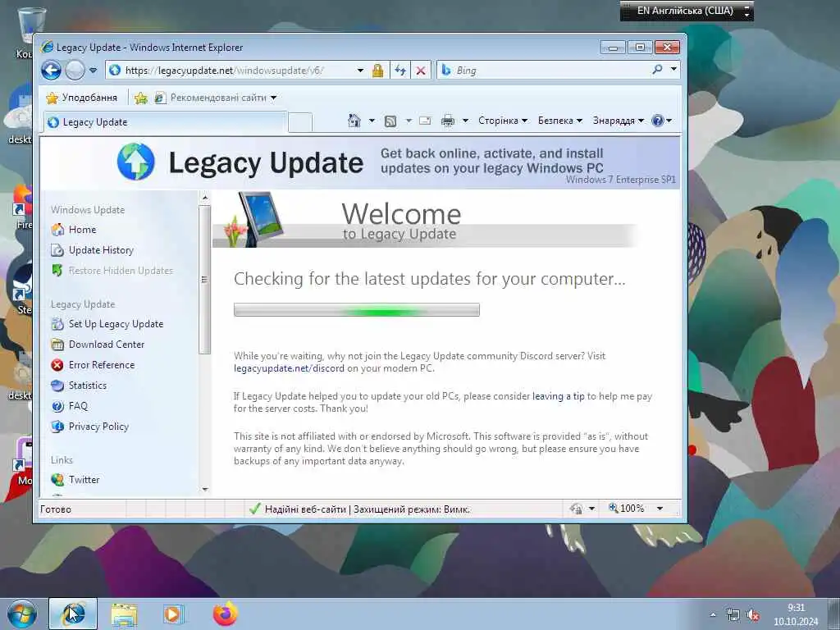840x630 pixels.
Task: Click the Statistics sidebar icon
Action: (x=57, y=386)
